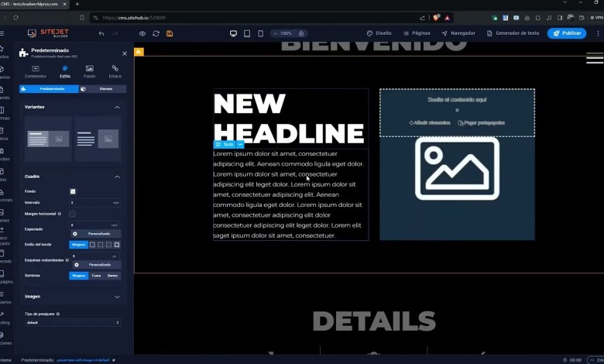Open the three-dot menu beside the Texto label
The height and width of the screenshot is (364, 604).
pyautogui.click(x=240, y=144)
